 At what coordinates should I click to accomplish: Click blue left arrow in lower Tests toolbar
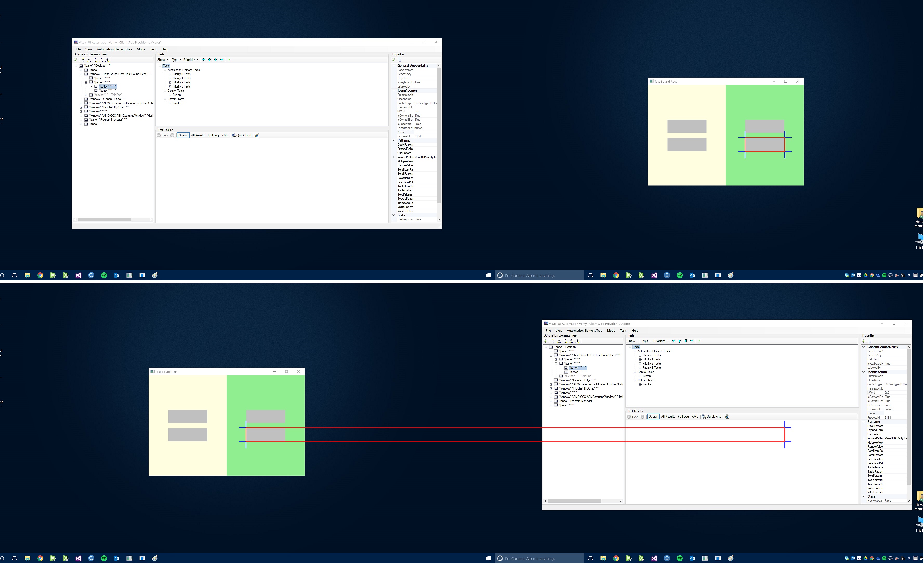tap(674, 341)
